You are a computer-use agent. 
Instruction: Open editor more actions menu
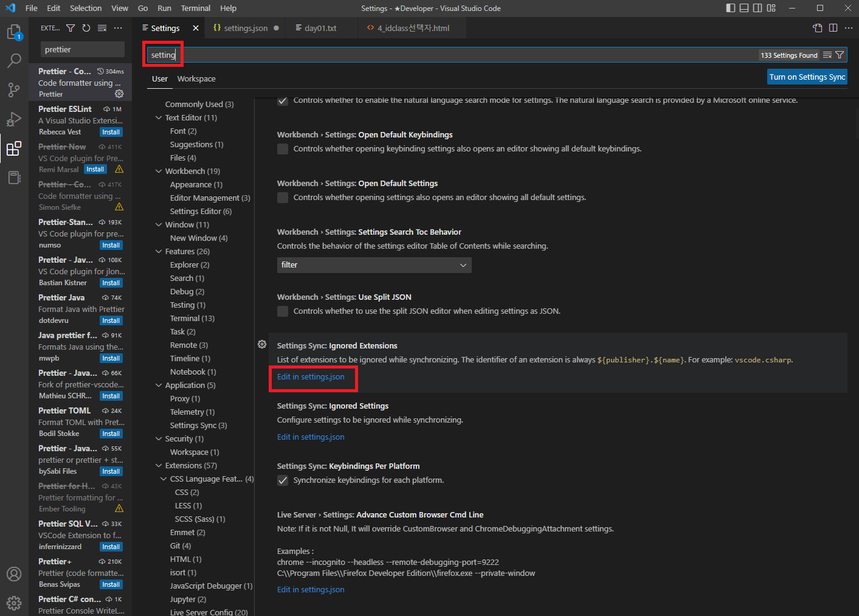pyautogui.click(x=849, y=28)
